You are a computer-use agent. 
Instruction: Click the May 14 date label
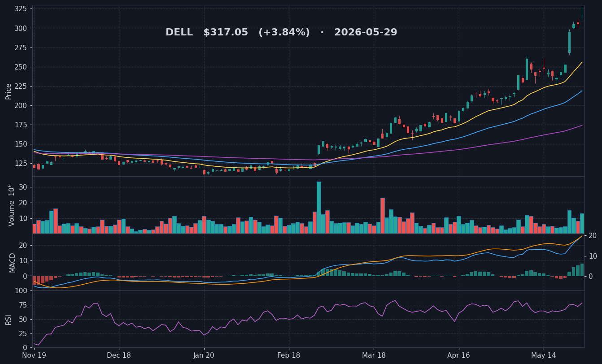coord(544,355)
